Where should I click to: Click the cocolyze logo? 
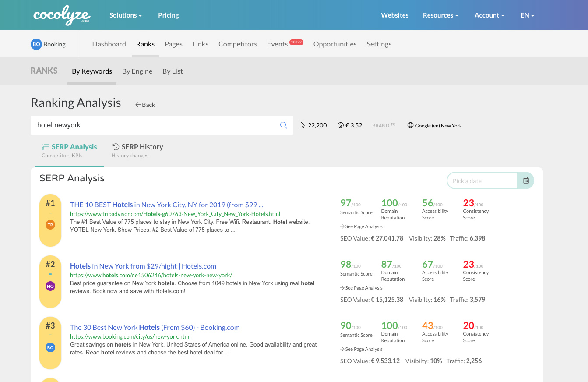tap(62, 15)
